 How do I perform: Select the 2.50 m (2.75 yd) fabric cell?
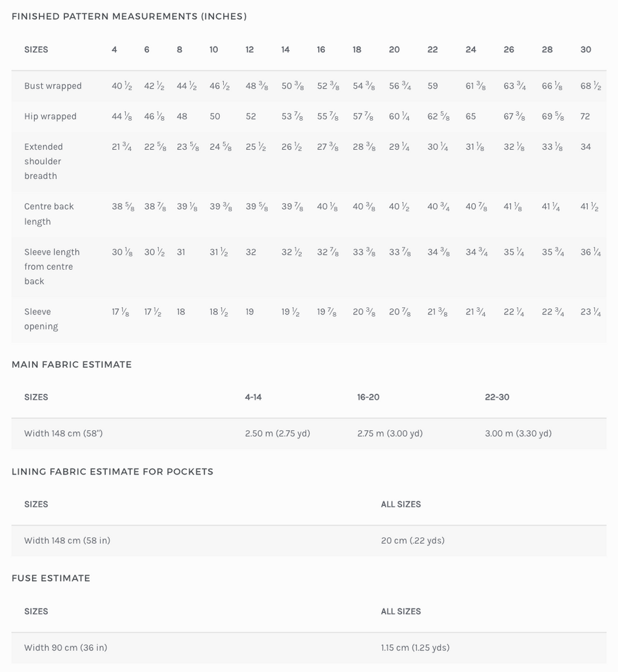278,434
